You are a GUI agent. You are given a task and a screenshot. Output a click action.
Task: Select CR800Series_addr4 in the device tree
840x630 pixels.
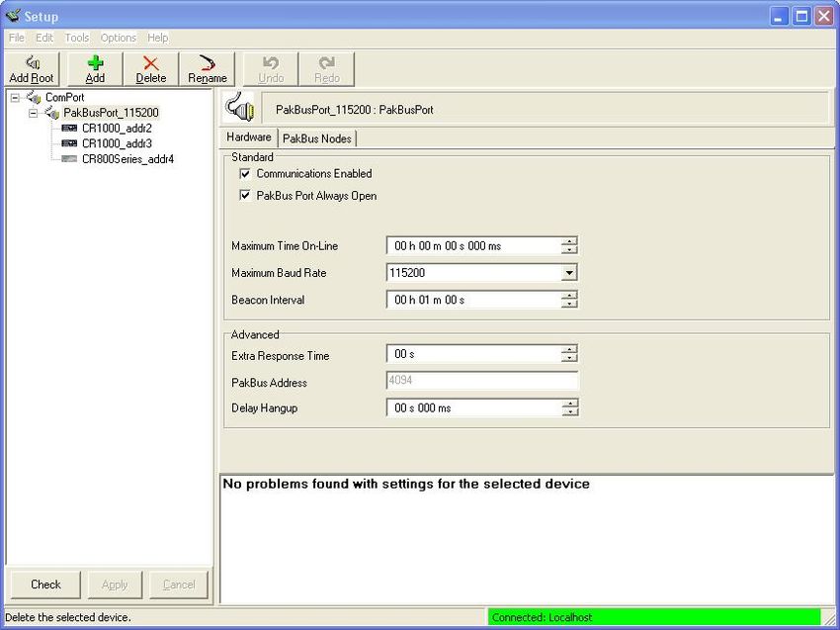point(128,158)
